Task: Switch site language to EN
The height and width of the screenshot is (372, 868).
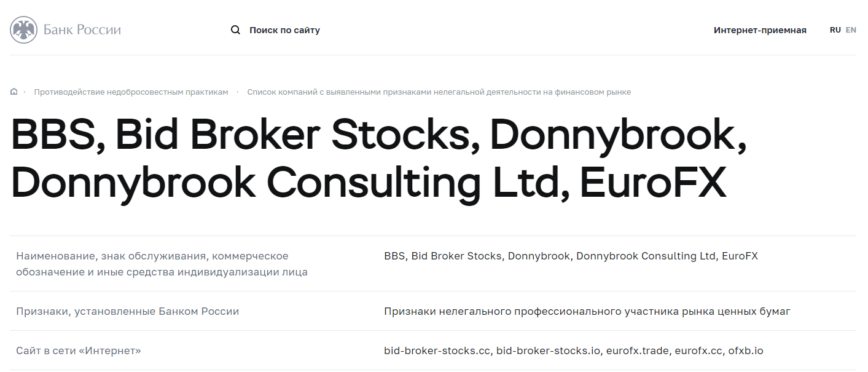Action: click(851, 30)
